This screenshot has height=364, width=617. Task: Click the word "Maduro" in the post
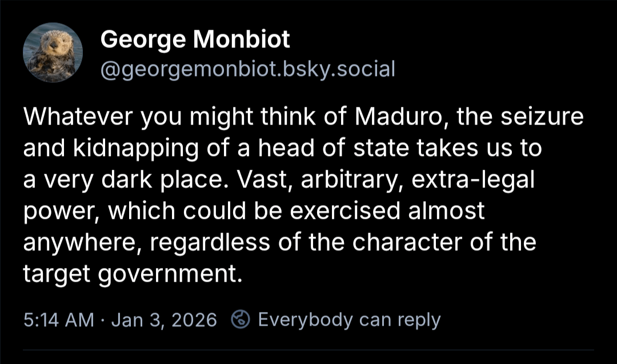399,117
